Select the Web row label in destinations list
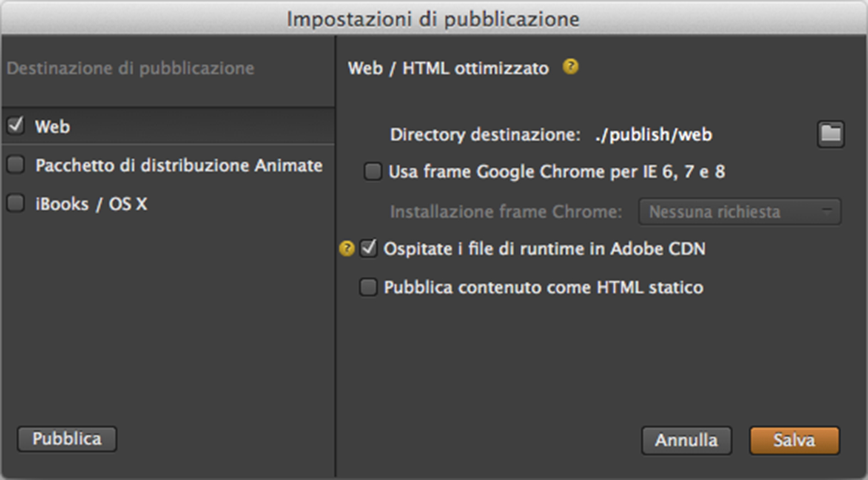 click(x=52, y=126)
